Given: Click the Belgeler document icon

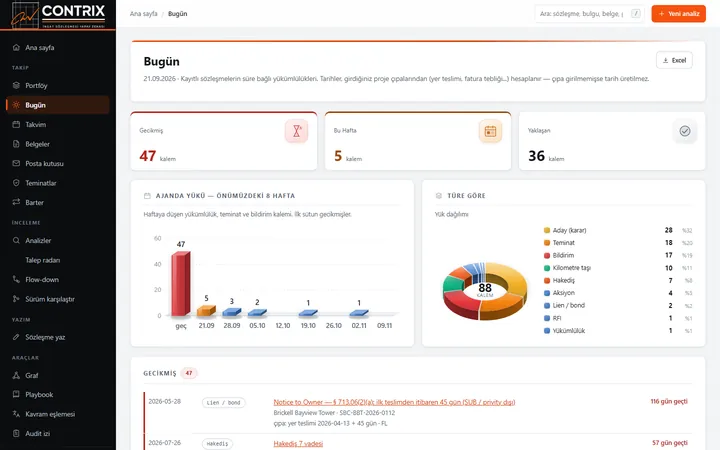Looking at the screenshot, I should coord(16,144).
